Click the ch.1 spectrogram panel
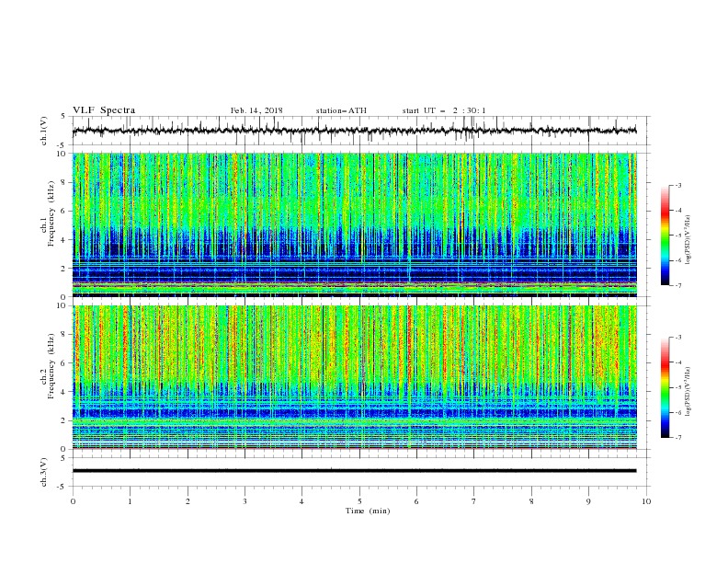 point(355,224)
